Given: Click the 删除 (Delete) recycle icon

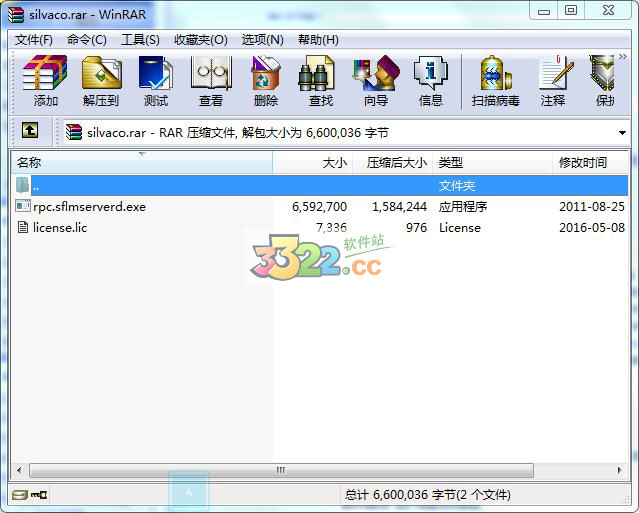Looking at the screenshot, I should [x=266, y=81].
